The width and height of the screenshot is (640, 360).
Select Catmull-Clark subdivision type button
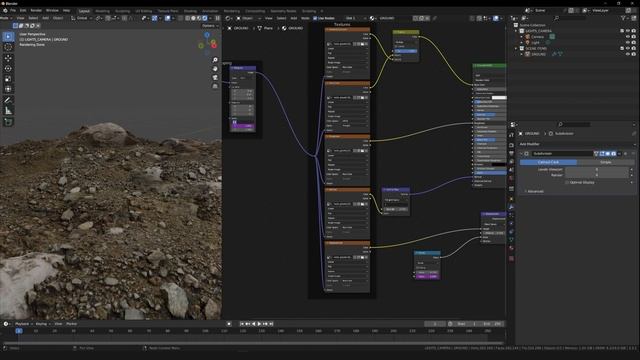tap(548, 162)
